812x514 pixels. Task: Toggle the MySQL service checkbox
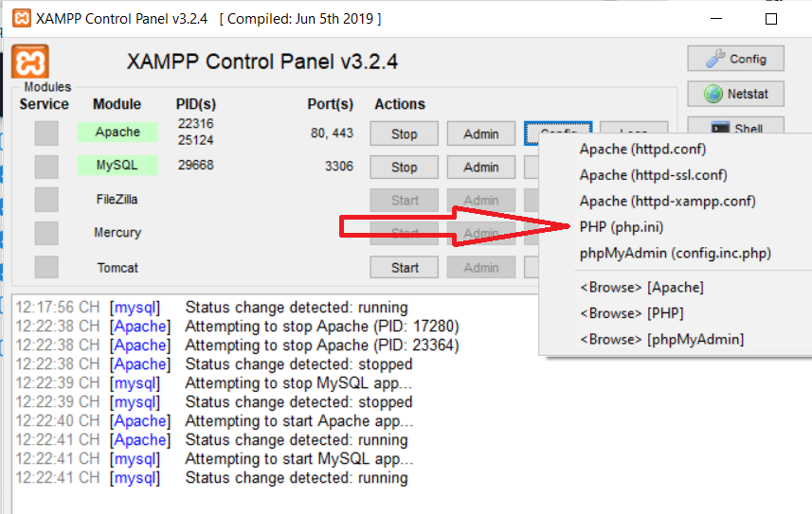(x=46, y=167)
